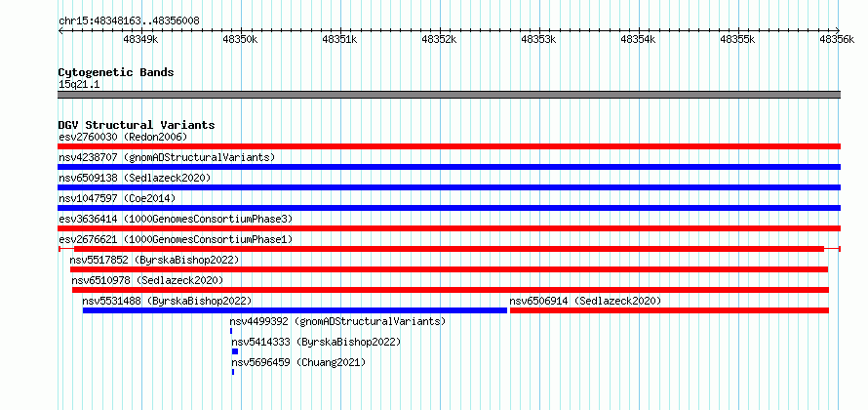Click the Cytogenetic Bands track title
The width and height of the screenshot is (868, 410).
[116, 72]
